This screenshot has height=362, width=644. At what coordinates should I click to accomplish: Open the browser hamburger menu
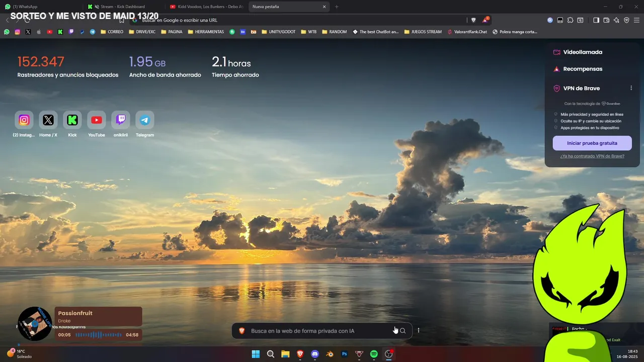pyautogui.click(x=637, y=20)
